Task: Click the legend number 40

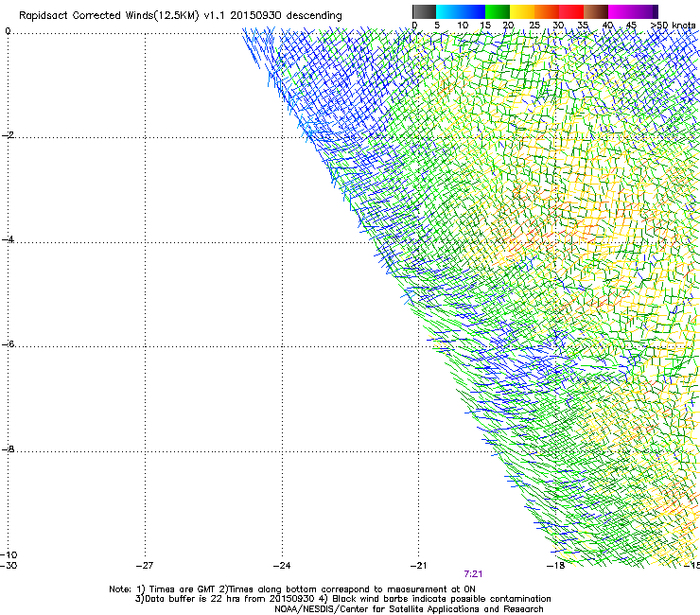Action: coord(607,26)
